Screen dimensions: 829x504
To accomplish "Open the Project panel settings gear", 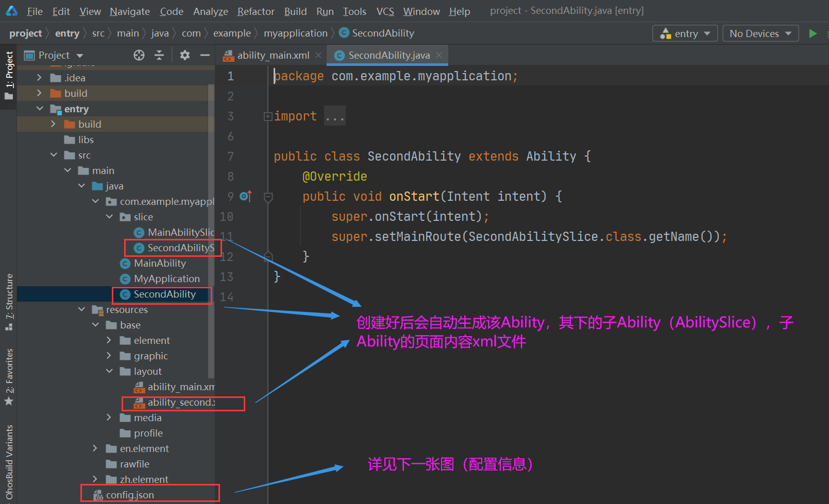I will coord(185,55).
